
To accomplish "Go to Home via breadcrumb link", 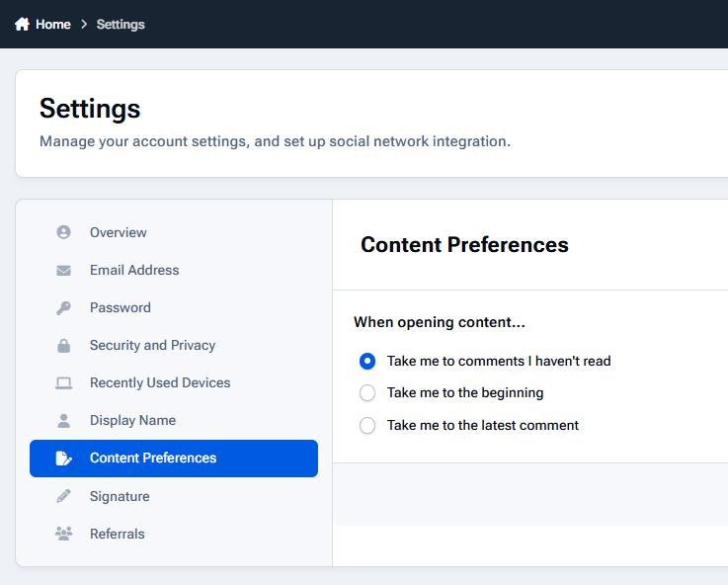I will (x=53, y=24).
